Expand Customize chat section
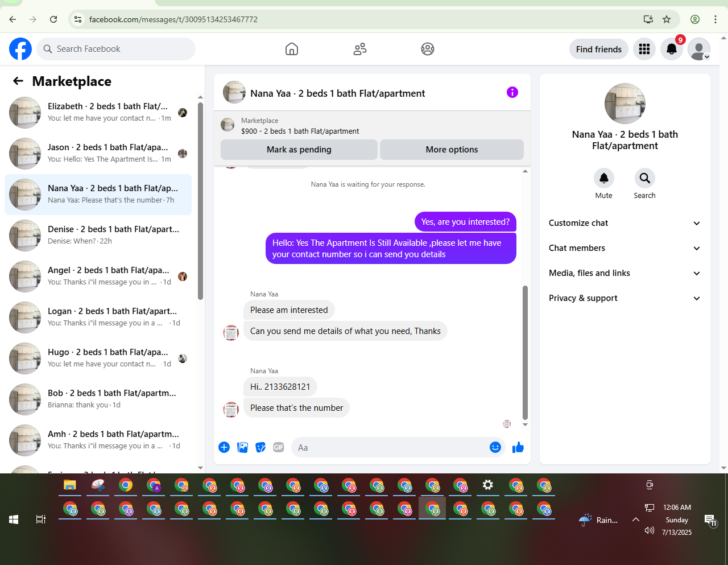 [x=624, y=223]
